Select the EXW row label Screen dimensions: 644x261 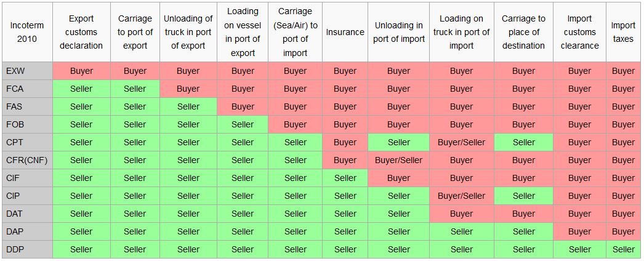click(15, 71)
